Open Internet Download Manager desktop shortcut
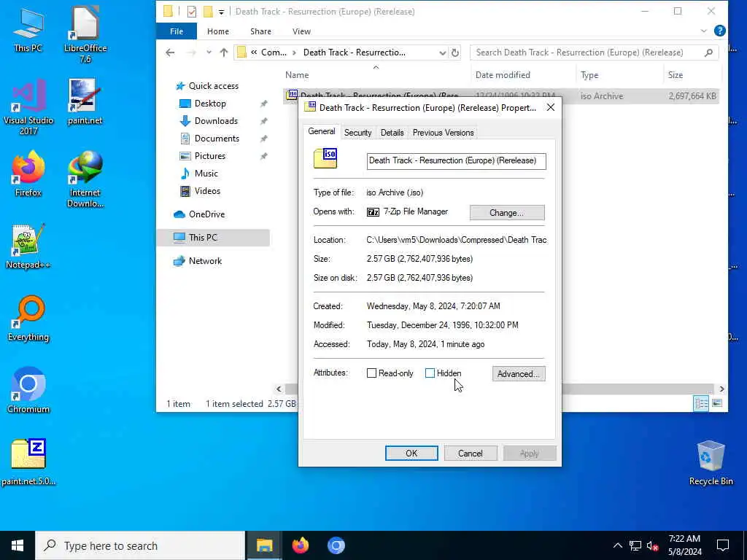Viewport: 747px width, 560px height. coord(85,179)
